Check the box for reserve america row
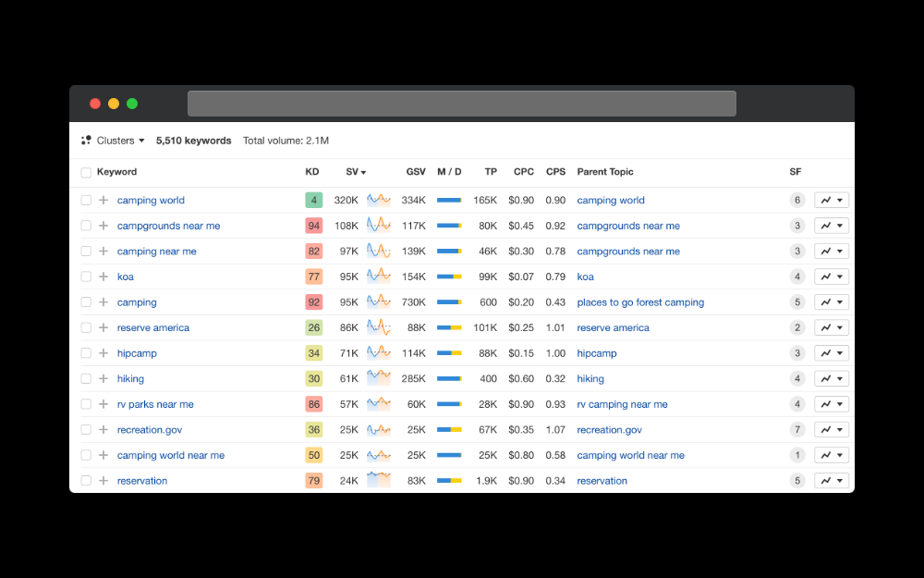This screenshot has height=578, width=924. tap(86, 327)
